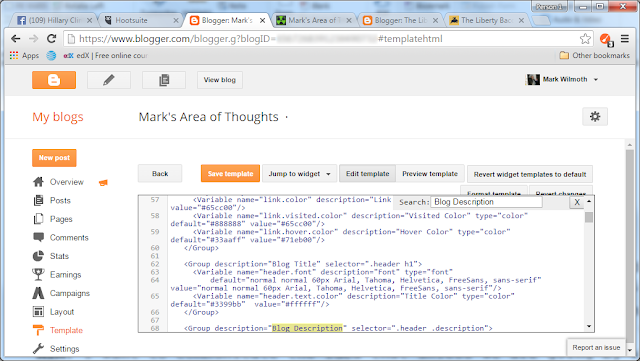The height and width of the screenshot is (361, 640).
Task: Click the code editor vertical scrollbar thumb
Action: point(589,217)
